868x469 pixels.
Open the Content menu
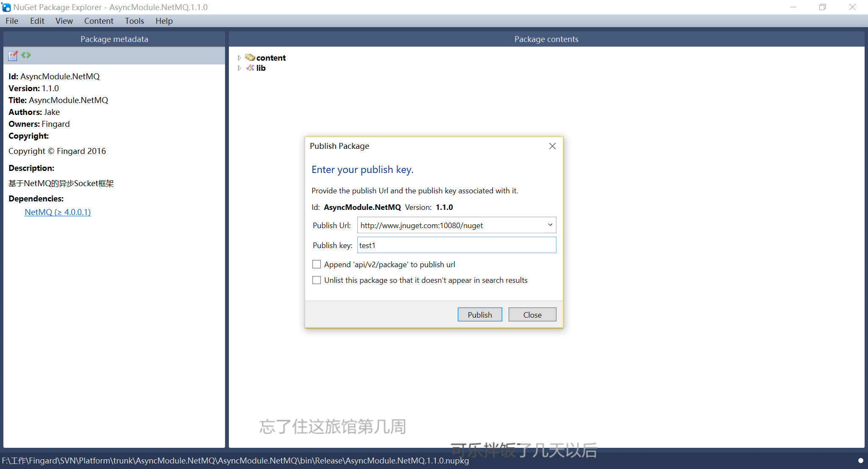(99, 21)
